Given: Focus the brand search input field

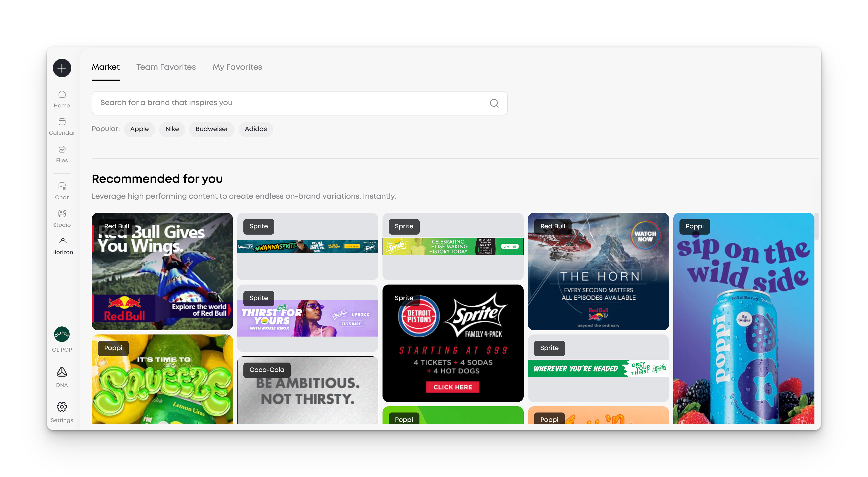Looking at the screenshot, I should point(290,103).
